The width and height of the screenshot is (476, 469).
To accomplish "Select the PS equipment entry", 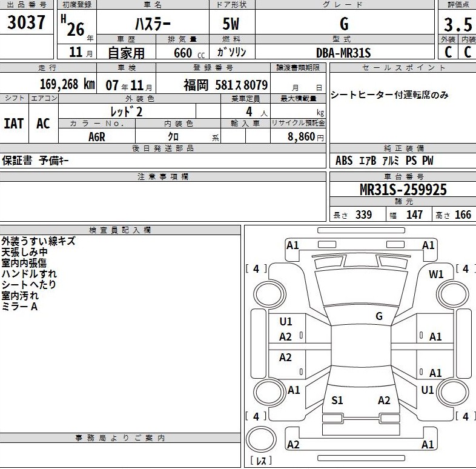I will pos(411,161).
